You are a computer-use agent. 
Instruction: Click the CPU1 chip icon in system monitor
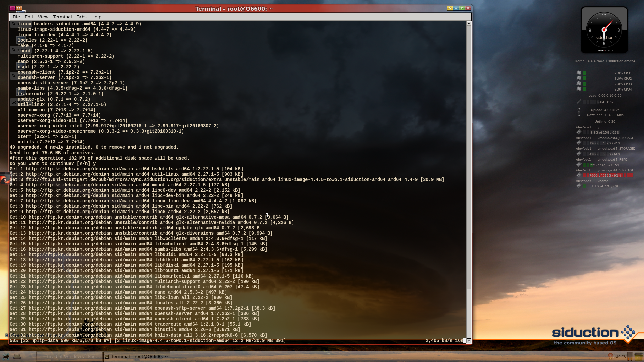point(579,73)
